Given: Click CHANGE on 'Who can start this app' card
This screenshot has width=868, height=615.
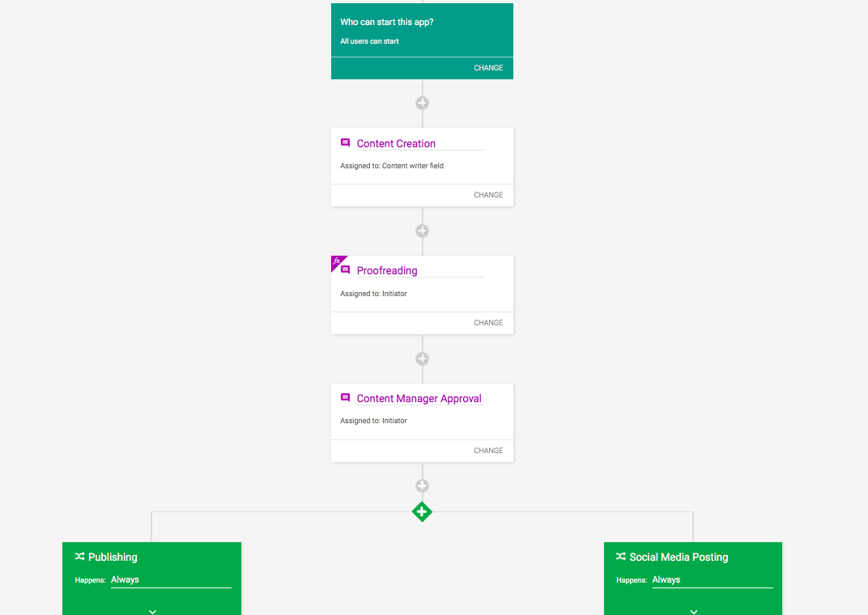Looking at the screenshot, I should click(487, 68).
